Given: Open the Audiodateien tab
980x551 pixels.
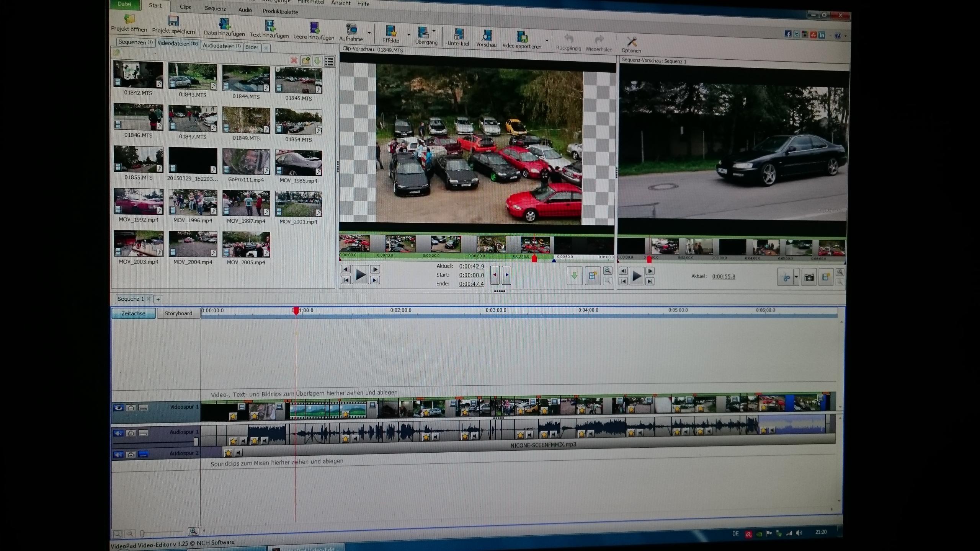Looking at the screenshot, I should 222,46.
